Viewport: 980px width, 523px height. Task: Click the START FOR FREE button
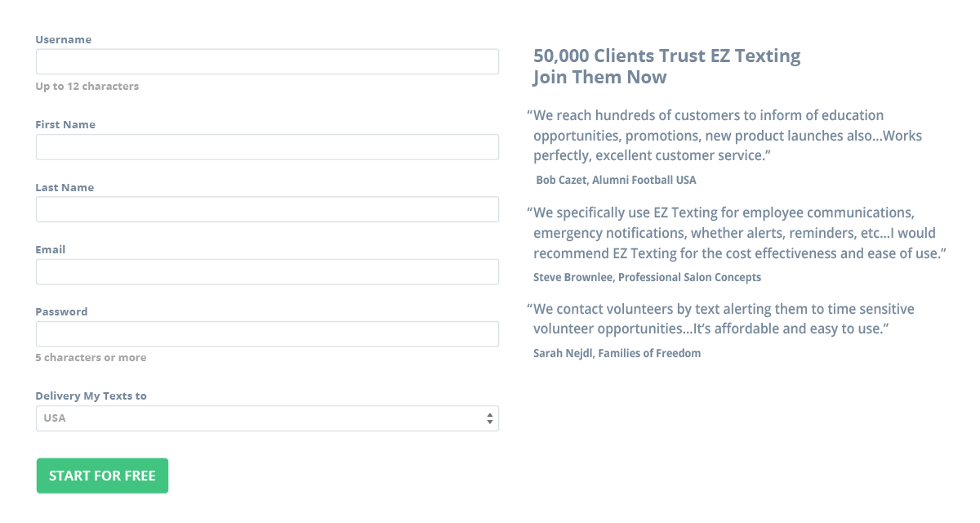[102, 476]
